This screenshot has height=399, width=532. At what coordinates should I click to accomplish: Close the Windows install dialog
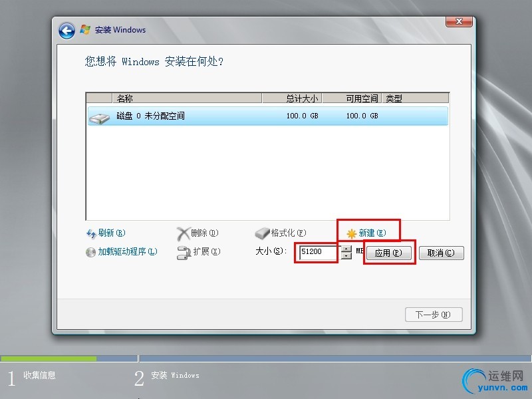(459, 21)
